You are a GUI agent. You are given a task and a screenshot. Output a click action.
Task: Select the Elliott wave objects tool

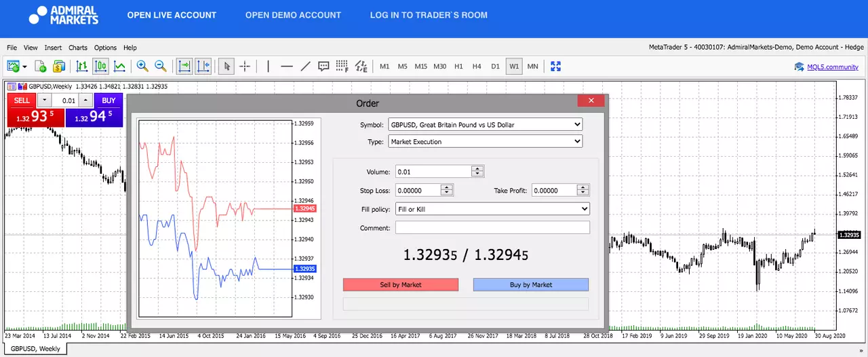click(x=361, y=66)
